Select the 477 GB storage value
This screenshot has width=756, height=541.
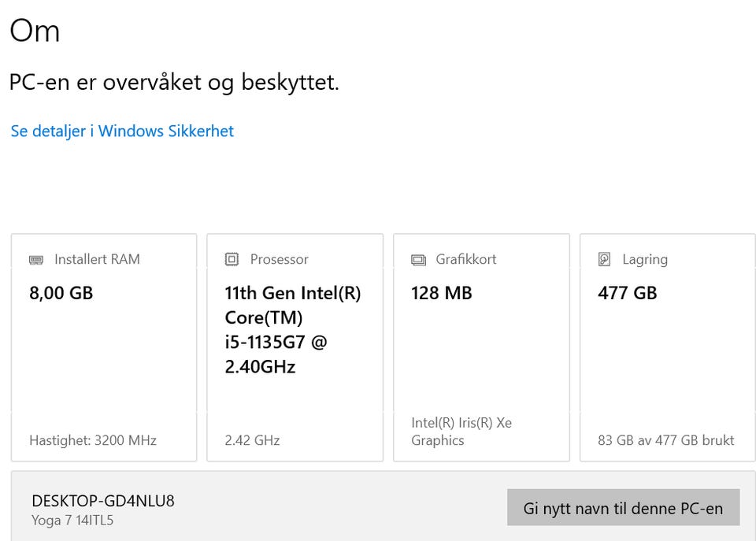(x=627, y=293)
